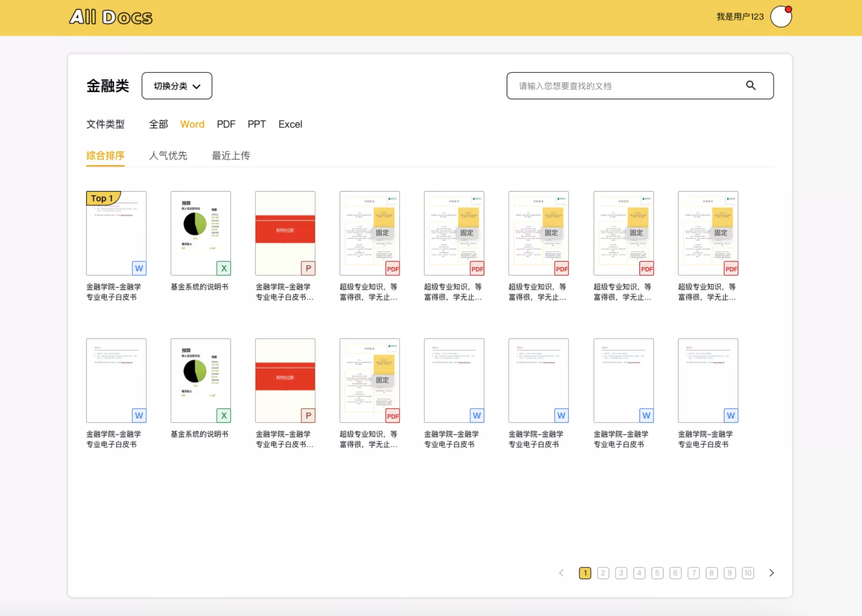Click PowerPoint icon on first-row red document
The height and width of the screenshot is (616, 862).
[308, 268]
